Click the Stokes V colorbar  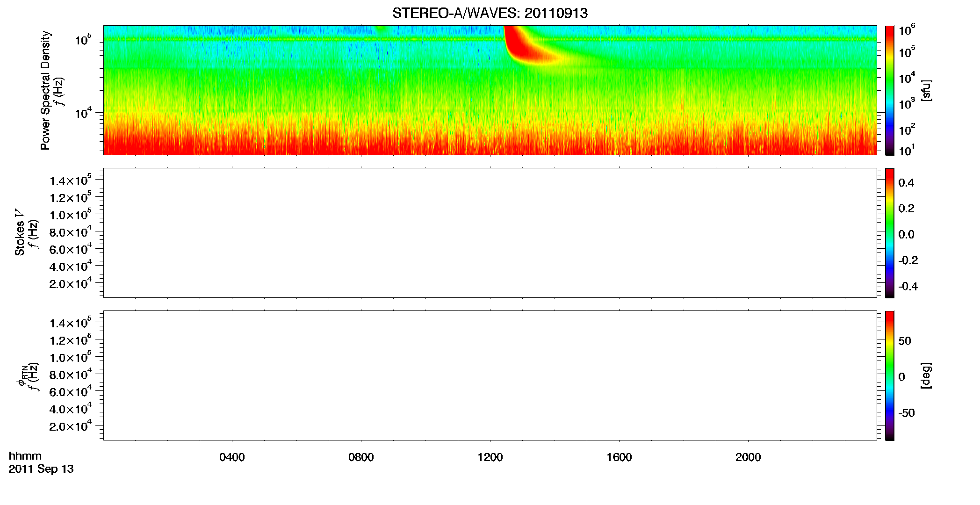click(x=890, y=233)
